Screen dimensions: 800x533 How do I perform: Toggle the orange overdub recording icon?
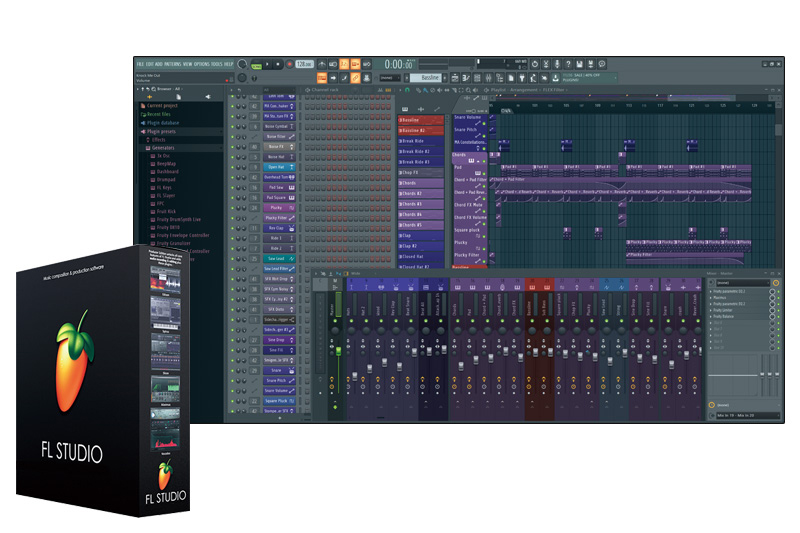[x=356, y=64]
